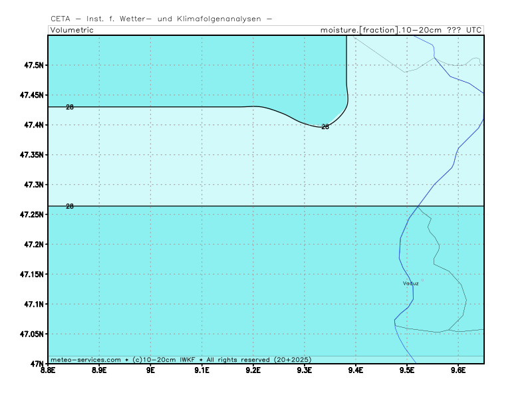Select the 47.15N latitude axis label
The width and height of the screenshot is (532, 399).
pyautogui.click(x=30, y=275)
